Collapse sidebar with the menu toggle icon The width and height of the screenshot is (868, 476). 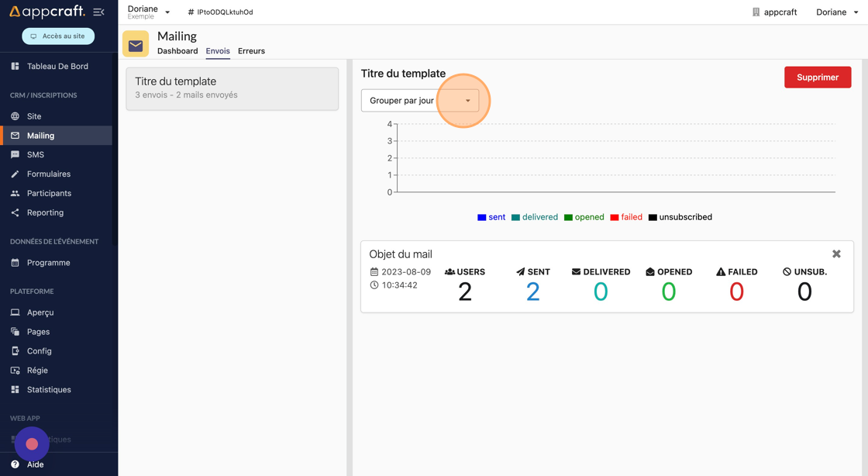[x=98, y=12]
